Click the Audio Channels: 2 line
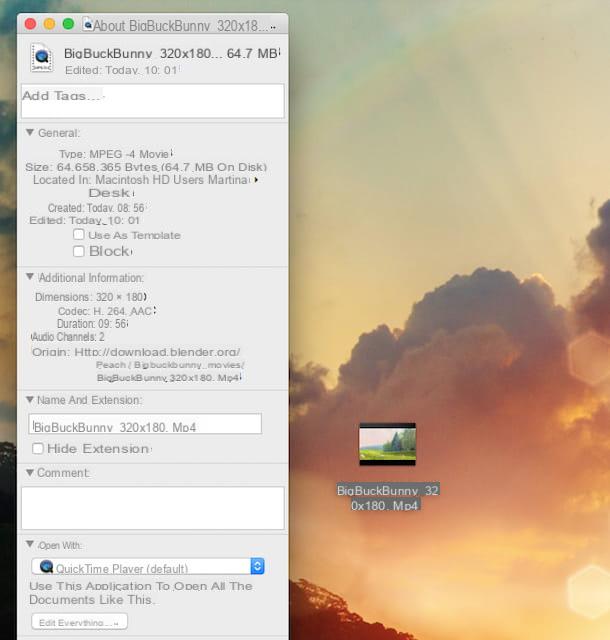Screen dimensions: 610x640 68,337
